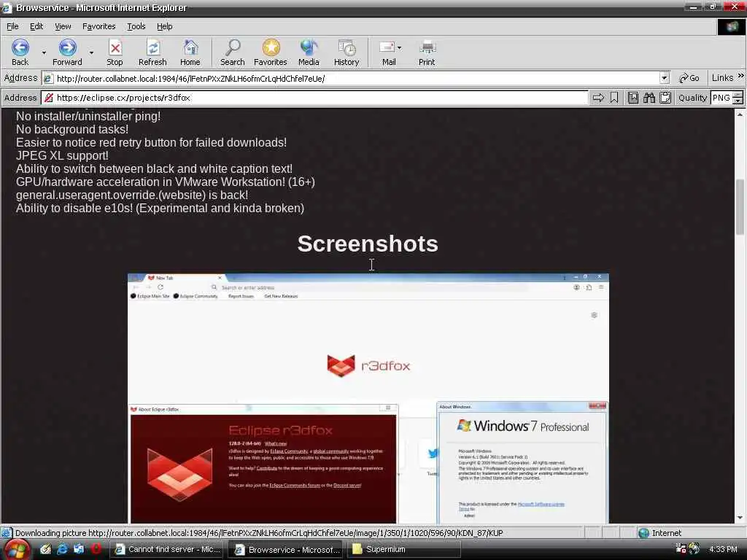The image size is (747, 560).
Task: Click 'GPU/hardware acceleration in VMware Workstation!' line
Action: [165, 182]
